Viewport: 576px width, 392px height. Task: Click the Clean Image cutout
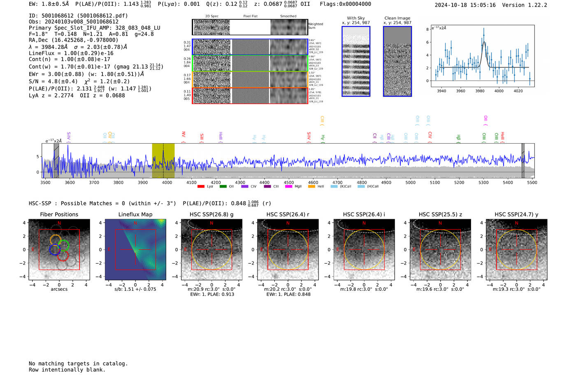point(397,61)
